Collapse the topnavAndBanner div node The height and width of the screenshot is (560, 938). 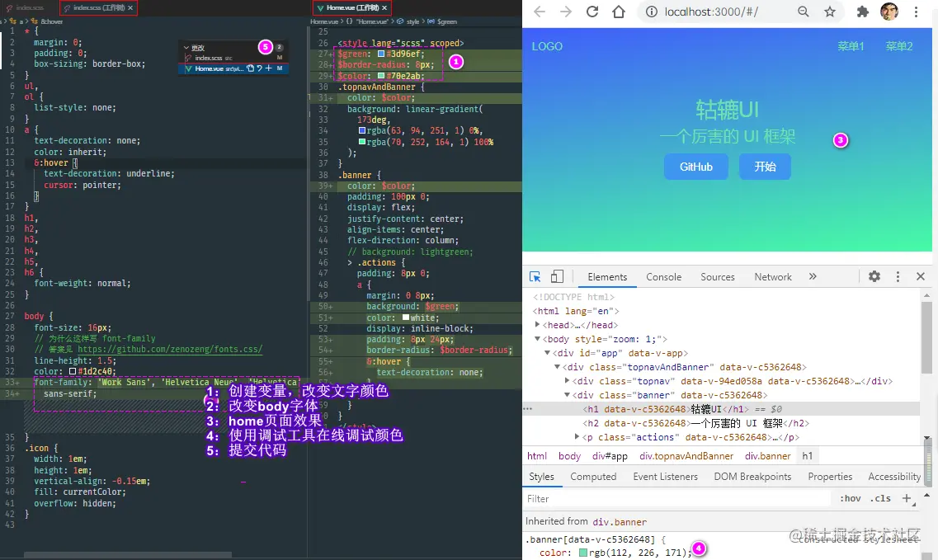(557, 367)
